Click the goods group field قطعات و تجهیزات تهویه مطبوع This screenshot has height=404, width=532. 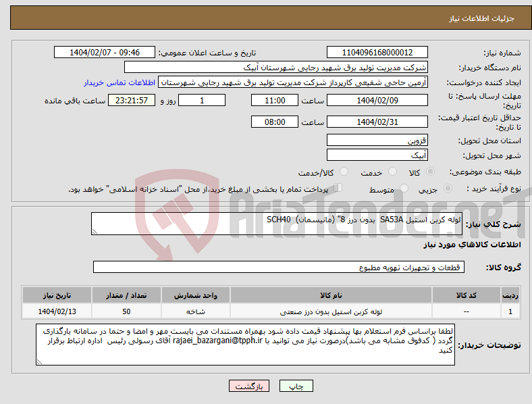[x=279, y=267]
